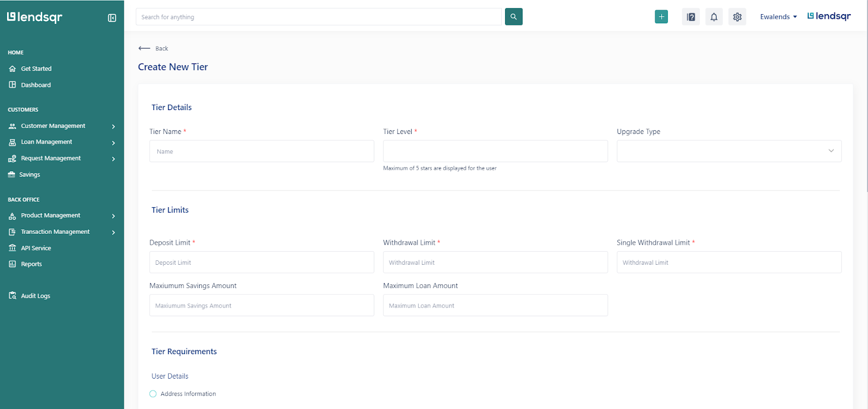Open the Upgrade Type dropdown
This screenshot has width=868, height=409.
pos(729,151)
